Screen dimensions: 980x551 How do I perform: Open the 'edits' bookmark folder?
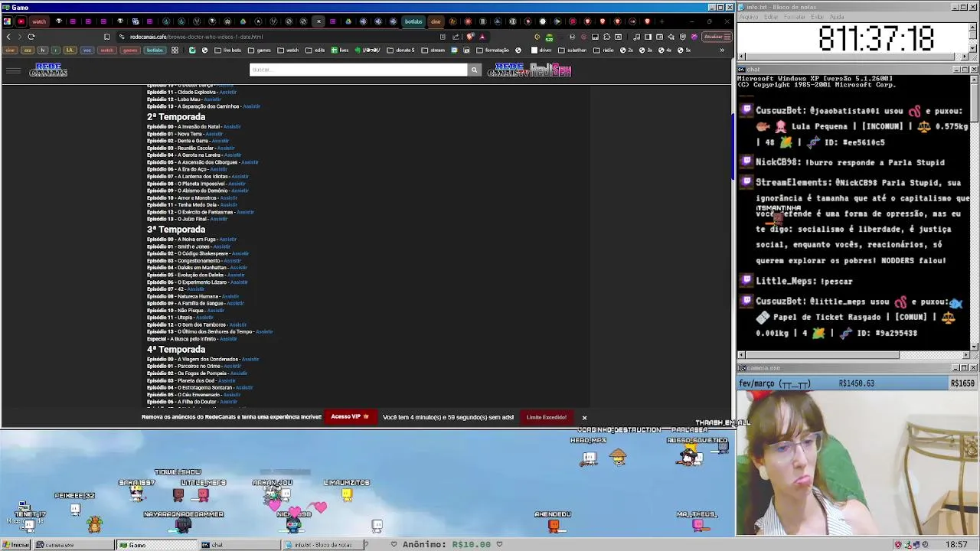tap(315, 51)
